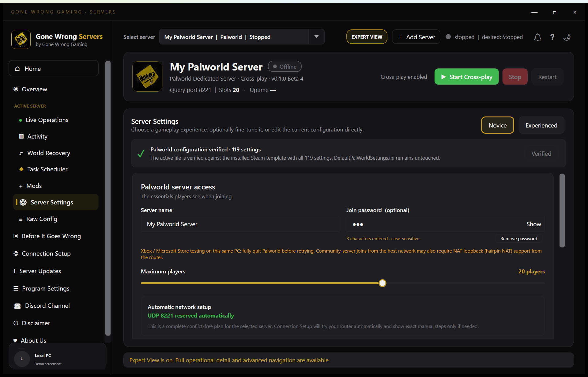Image resolution: width=588 pixels, height=377 pixels.
Task: Click the Verified button
Action: click(541, 153)
